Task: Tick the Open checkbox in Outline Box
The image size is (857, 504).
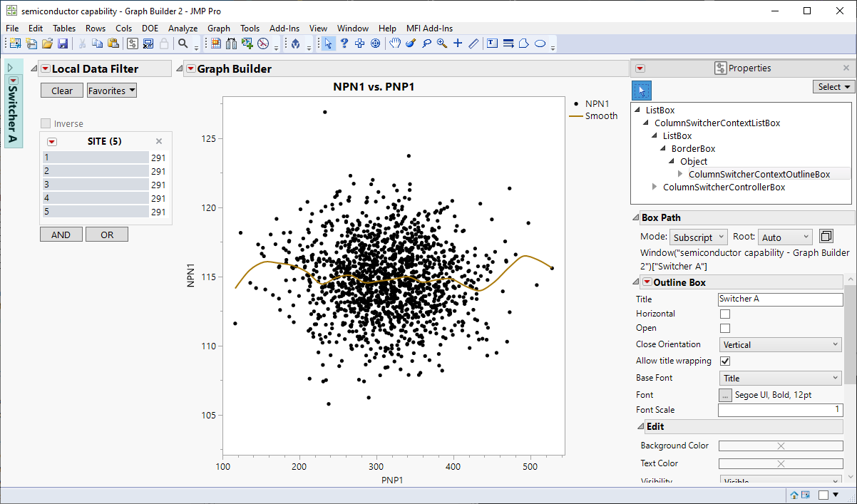Action: pos(725,329)
